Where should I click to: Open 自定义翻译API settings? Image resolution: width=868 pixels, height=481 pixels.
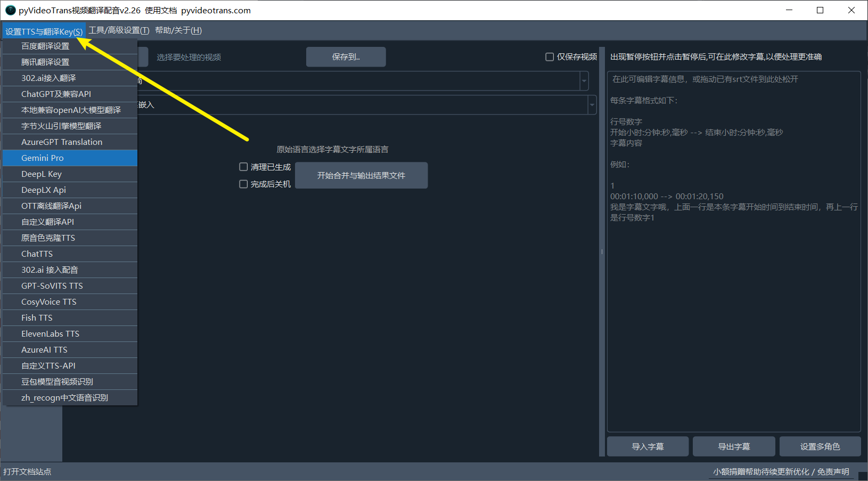[70, 222]
